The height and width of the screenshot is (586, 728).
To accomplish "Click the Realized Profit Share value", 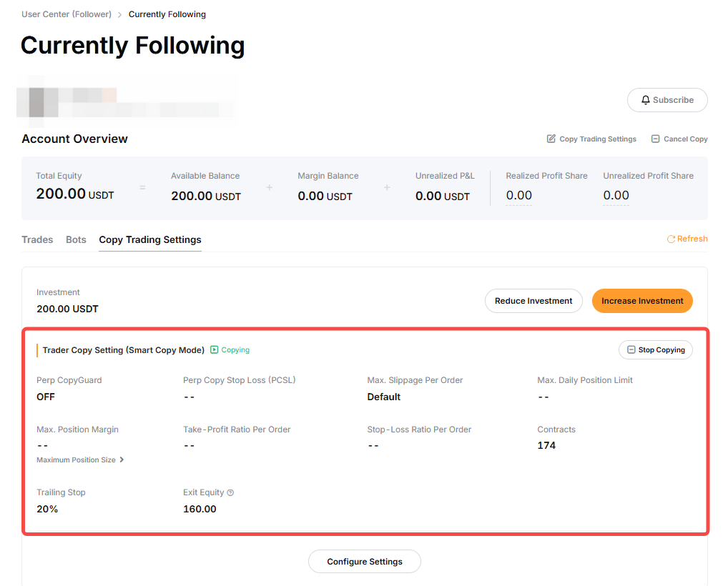I will pyautogui.click(x=518, y=196).
